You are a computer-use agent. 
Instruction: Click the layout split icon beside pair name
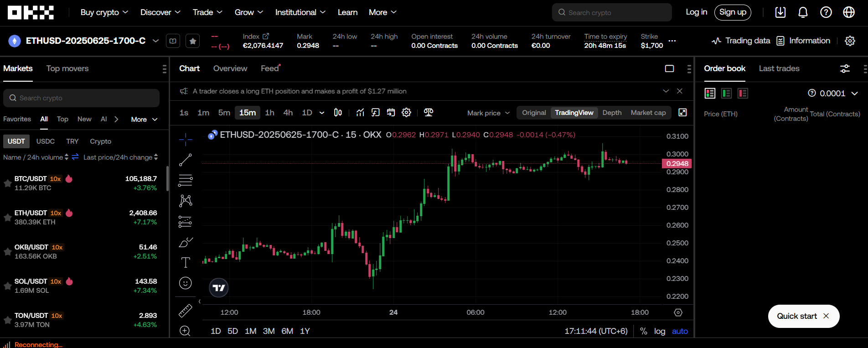click(173, 41)
